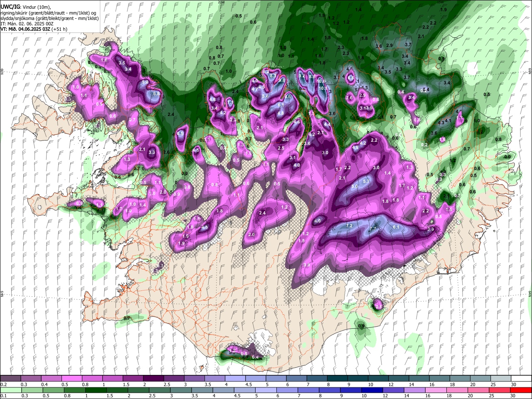Click the 15W longitude label at the top edge
Screen dimensions: 532x399
(x=440, y=2)
